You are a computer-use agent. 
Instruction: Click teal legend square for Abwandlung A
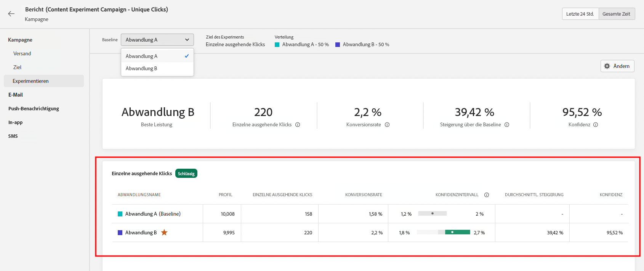(277, 45)
